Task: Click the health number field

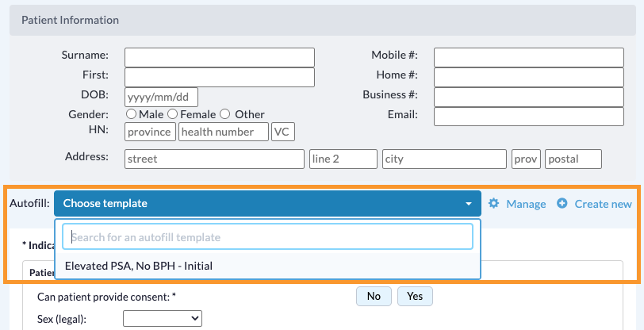Action: point(224,132)
